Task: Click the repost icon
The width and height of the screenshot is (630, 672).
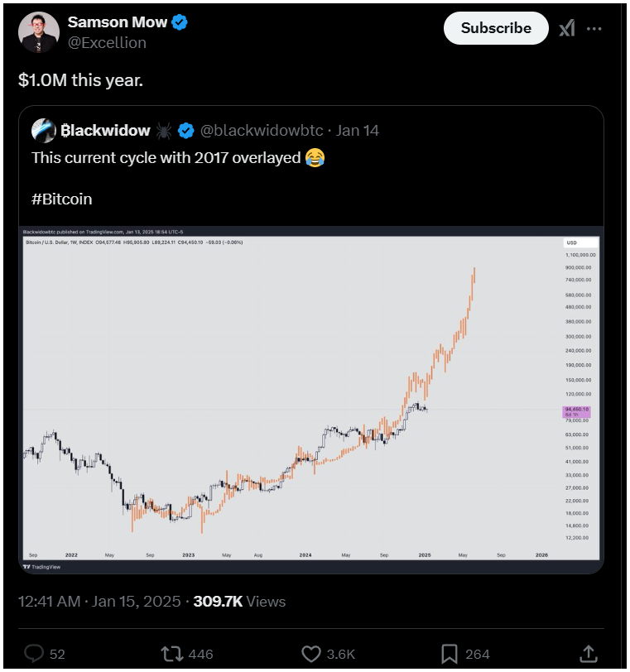Action: coord(171,654)
